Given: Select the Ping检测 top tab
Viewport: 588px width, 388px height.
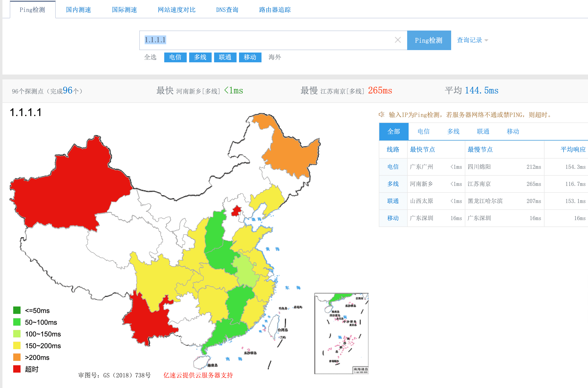Looking at the screenshot, I should [33, 10].
